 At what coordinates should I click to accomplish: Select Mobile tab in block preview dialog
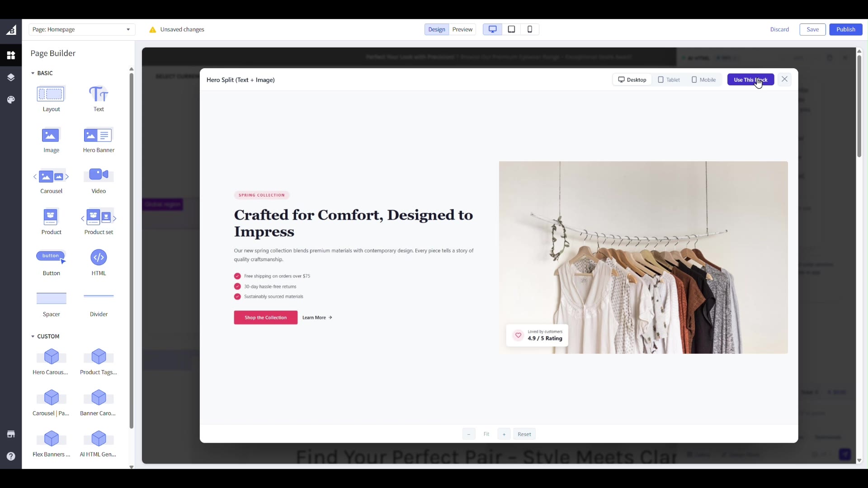[704, 80]
